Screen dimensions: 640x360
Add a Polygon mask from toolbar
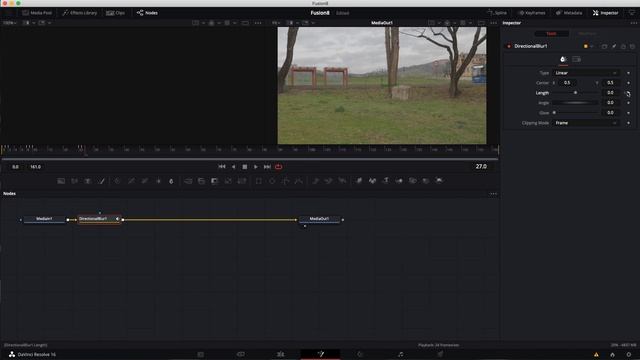[285, 181]
